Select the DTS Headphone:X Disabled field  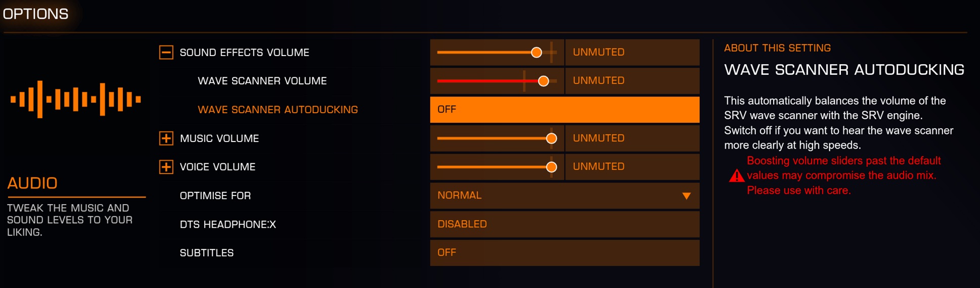tap(565, 224)
